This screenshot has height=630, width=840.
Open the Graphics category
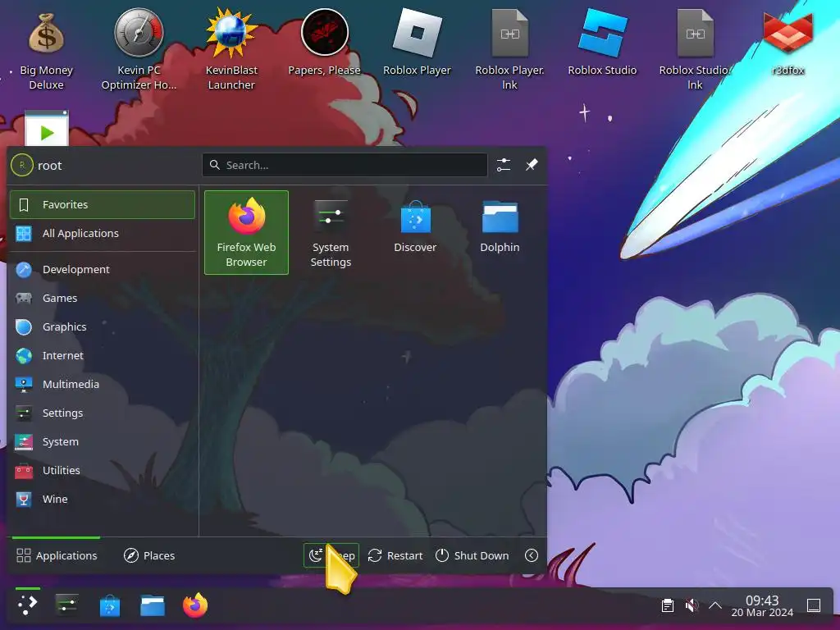point(103,326)
